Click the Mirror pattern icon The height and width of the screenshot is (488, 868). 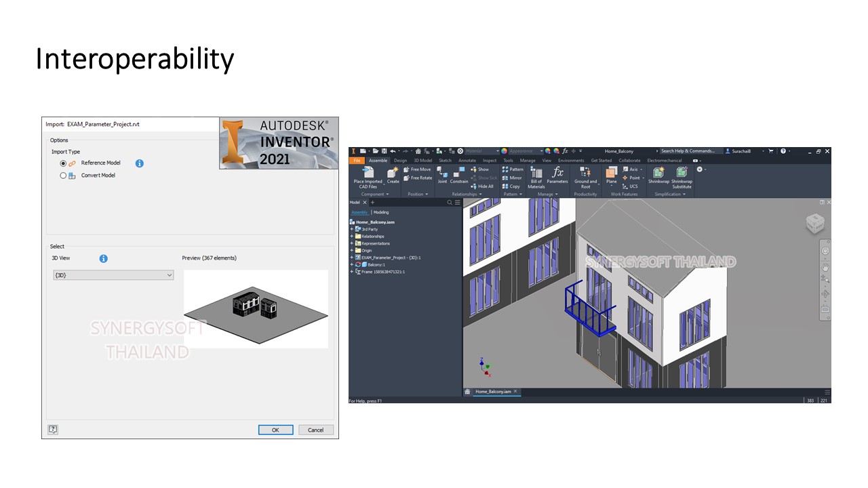point(512,178)
